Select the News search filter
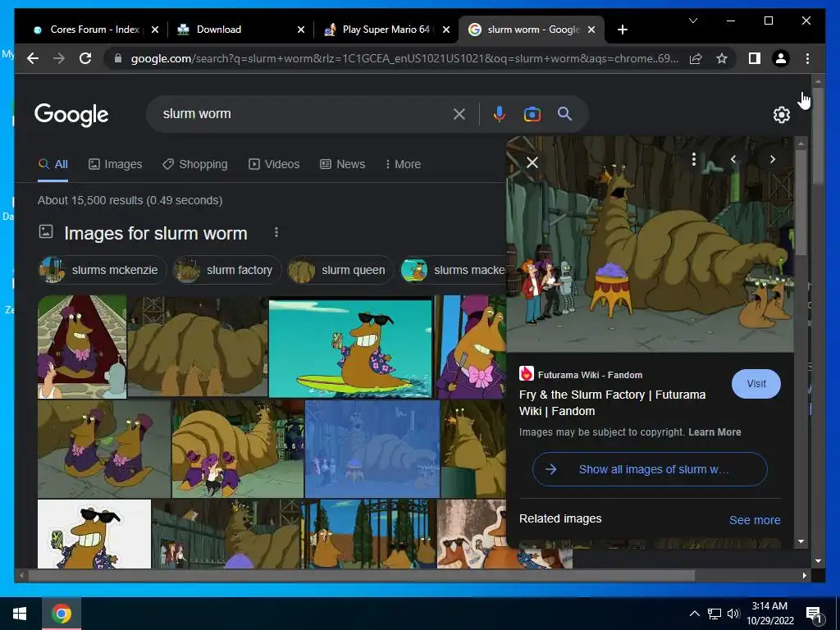 pos(342,164)
